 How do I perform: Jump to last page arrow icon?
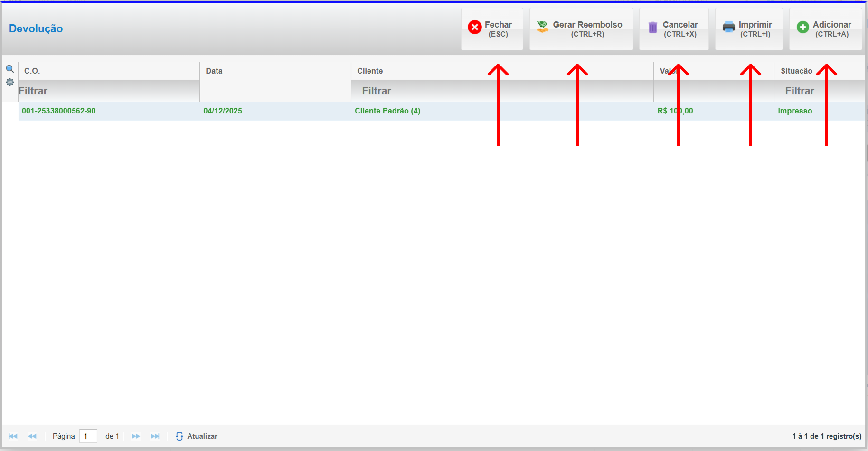pos(155,436)
